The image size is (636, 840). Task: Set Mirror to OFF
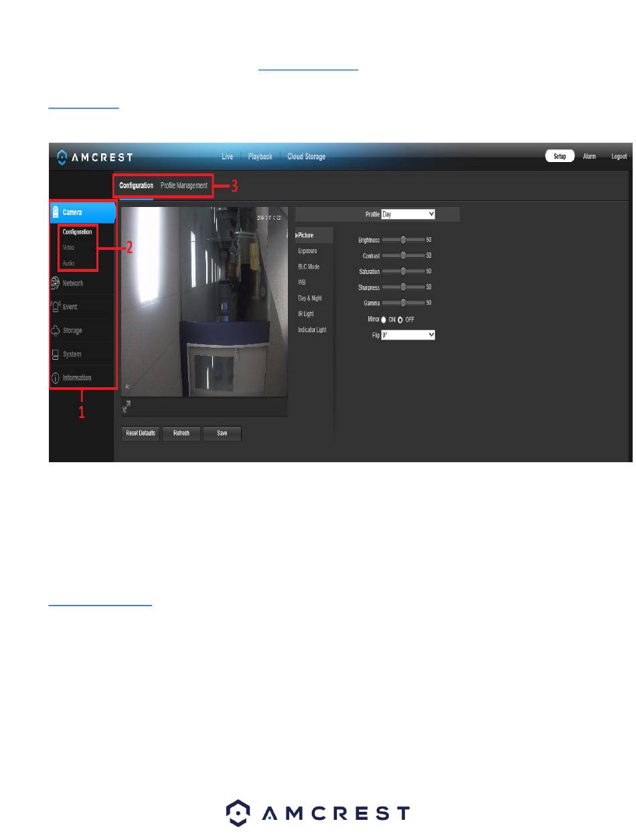coord(400,320)
